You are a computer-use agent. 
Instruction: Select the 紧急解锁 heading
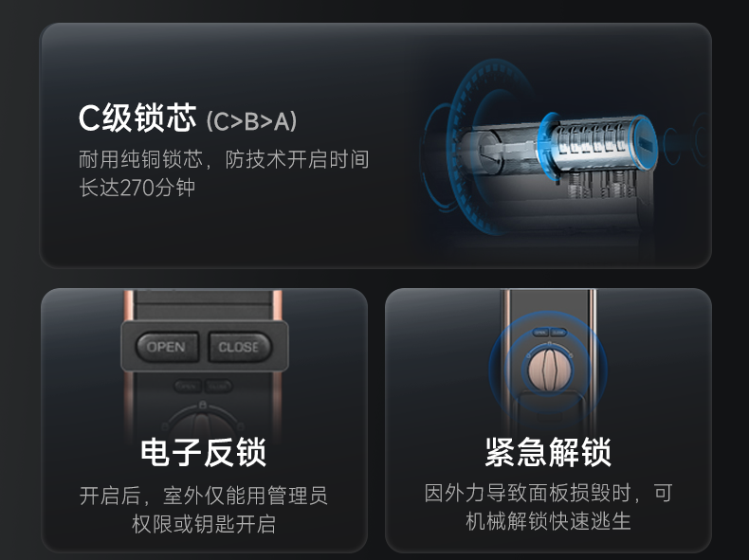548,452
